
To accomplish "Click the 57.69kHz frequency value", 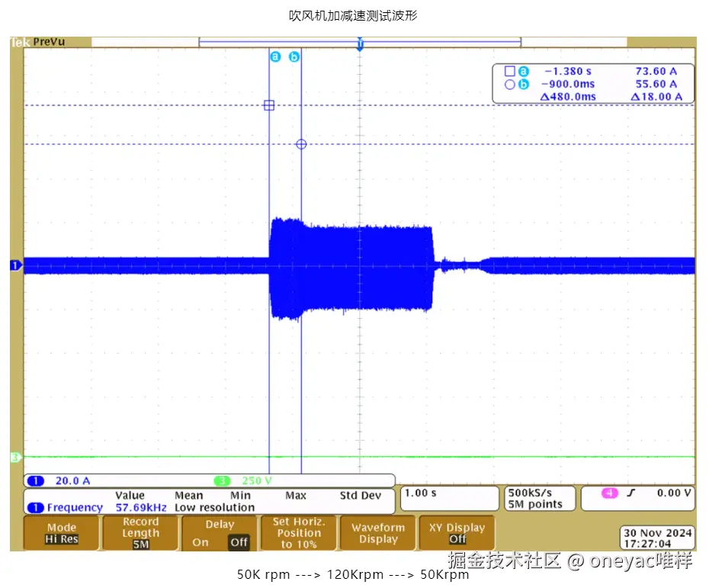I will (141, 508).
